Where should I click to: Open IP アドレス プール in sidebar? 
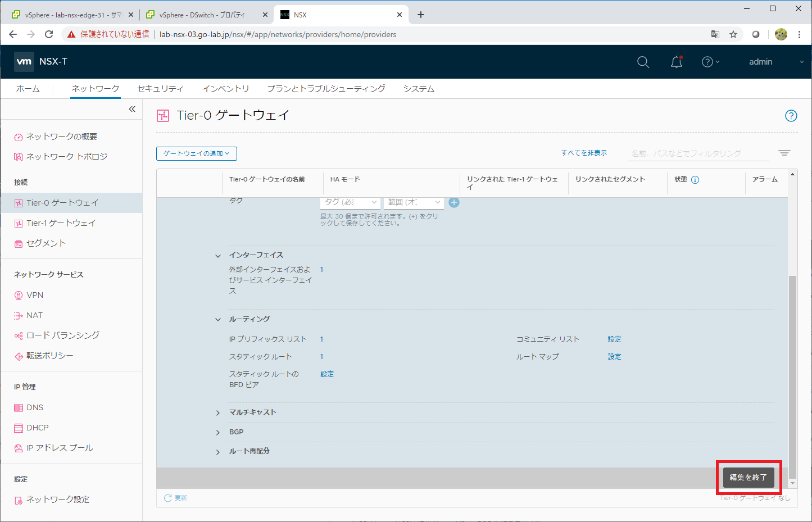point(53,448)
